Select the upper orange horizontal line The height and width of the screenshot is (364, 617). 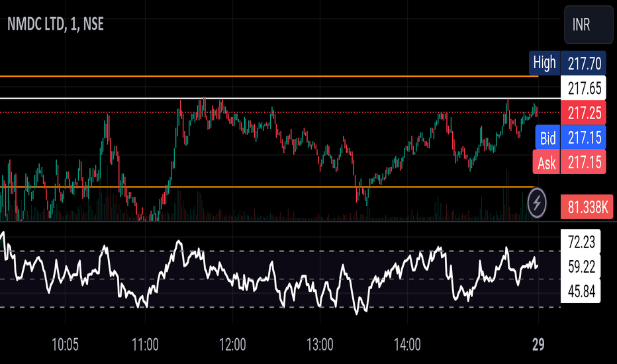point(269,76)
